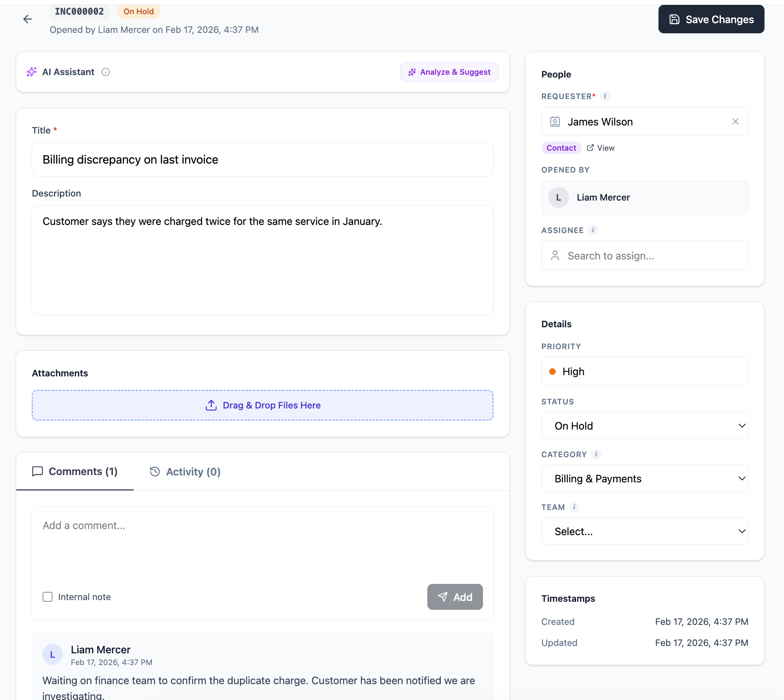Screen dimensions: 784x700
Task: Open the Category dropdown Billing & Payments
Action: tap(644, 478)
